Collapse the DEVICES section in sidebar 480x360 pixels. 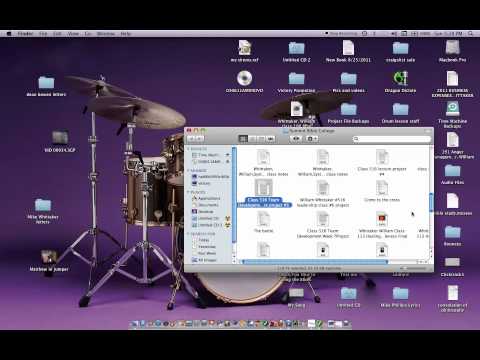click(x=189, y=149)
